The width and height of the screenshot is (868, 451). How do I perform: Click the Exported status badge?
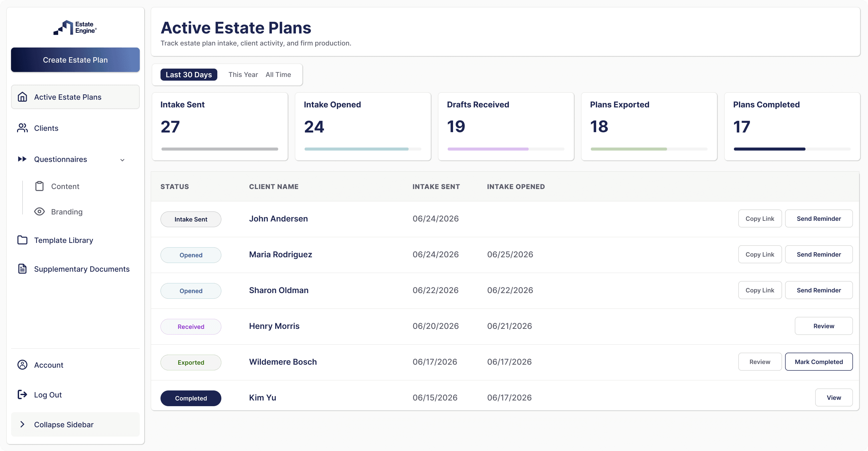(x=191, y=362)
